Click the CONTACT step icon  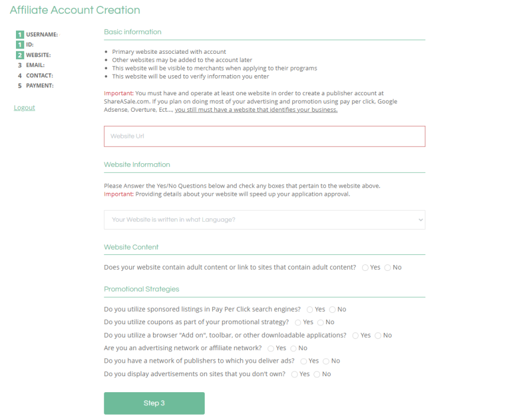(20, 75)
